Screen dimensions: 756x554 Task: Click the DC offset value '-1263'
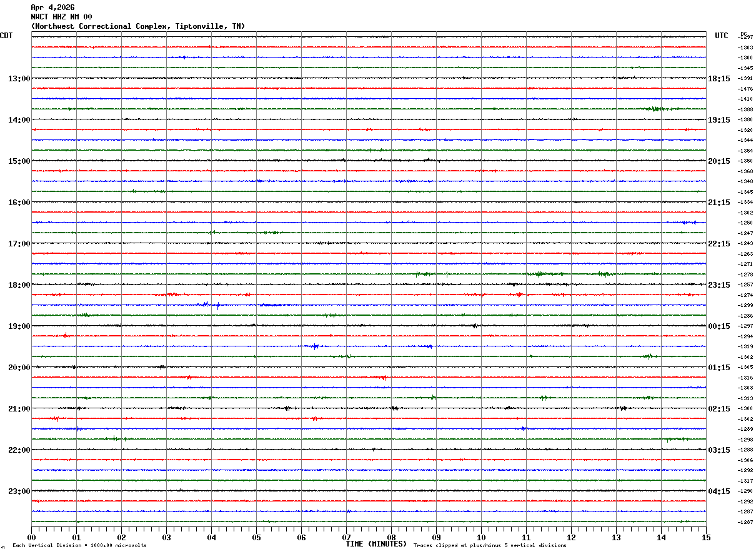[745, 254]
